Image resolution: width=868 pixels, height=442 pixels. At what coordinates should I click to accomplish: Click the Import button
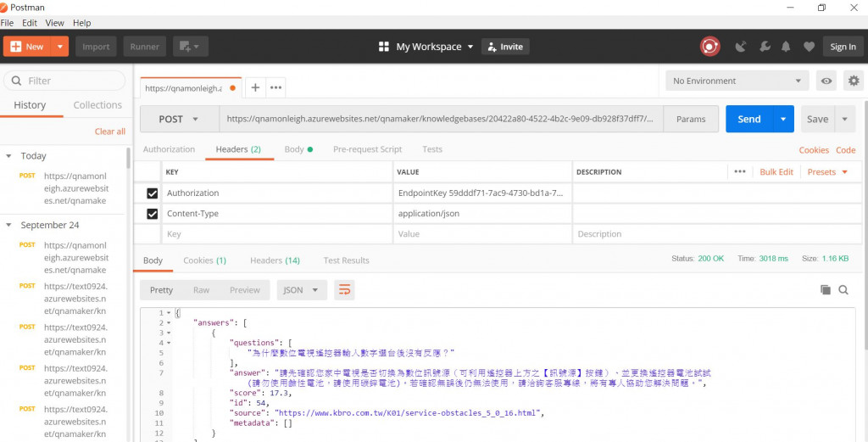pos(96,47)
